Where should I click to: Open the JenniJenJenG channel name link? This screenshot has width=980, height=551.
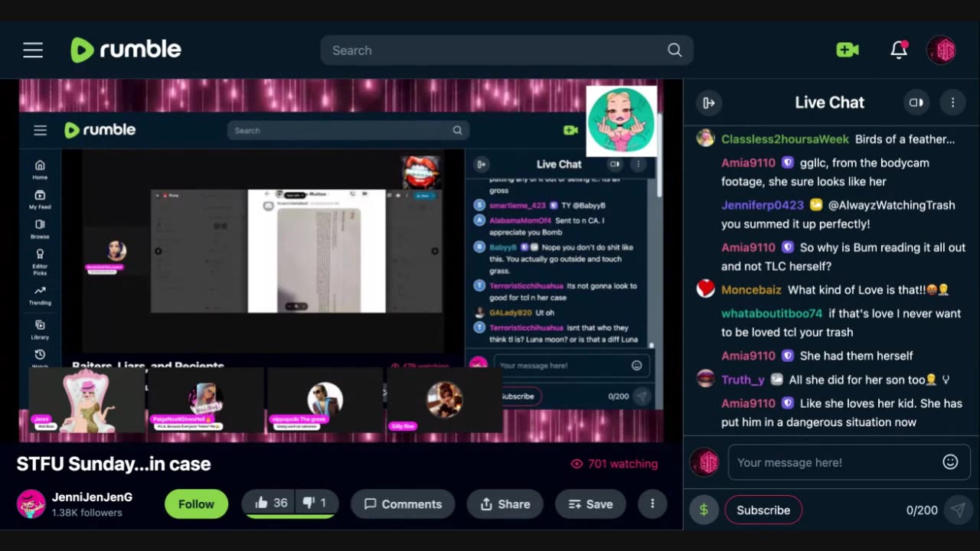pyautogui.click(x=92, y=497)
